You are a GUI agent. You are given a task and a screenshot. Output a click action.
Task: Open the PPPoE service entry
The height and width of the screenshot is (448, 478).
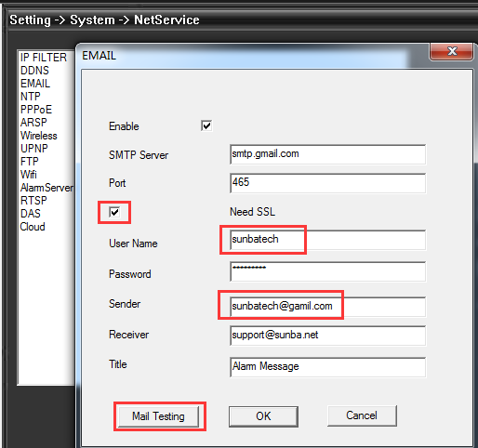(x=36, y=110)
